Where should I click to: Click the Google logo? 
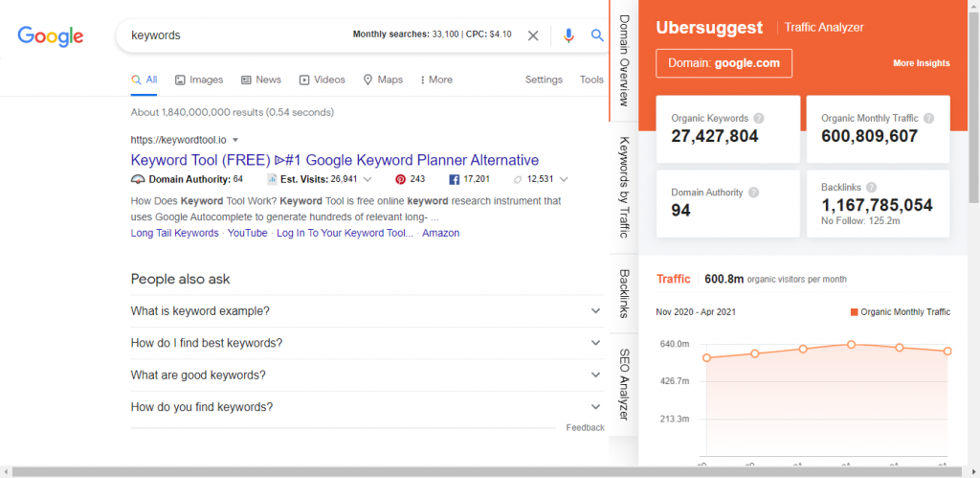[50, 36]
